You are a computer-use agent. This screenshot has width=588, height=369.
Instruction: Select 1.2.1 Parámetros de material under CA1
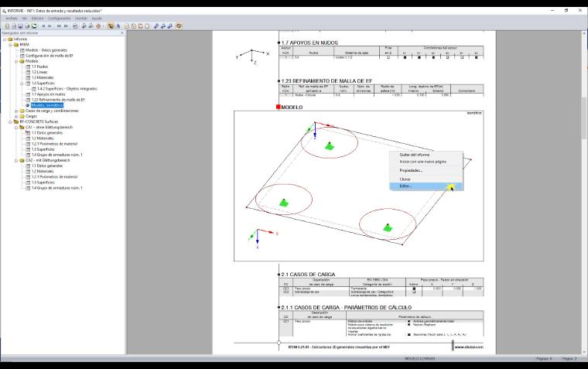(x=54, y=144)
